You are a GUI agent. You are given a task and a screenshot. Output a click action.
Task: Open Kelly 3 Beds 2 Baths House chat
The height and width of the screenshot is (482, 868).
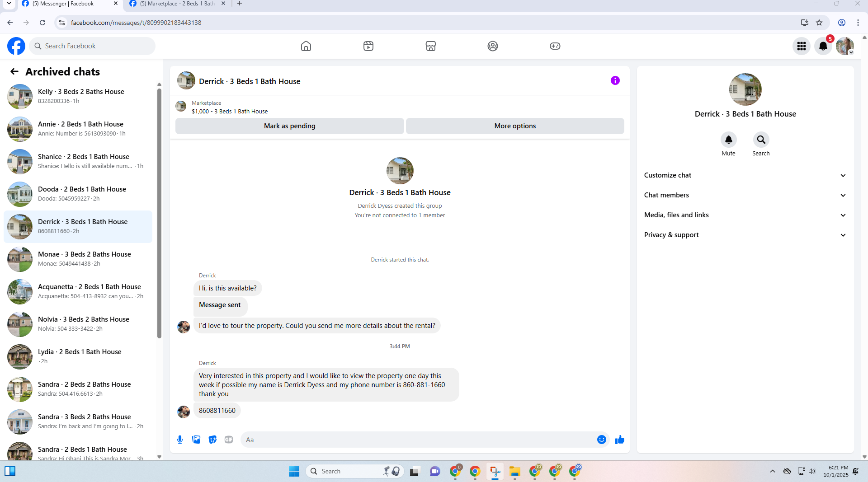pyautogui.click(x=78, y=97)
